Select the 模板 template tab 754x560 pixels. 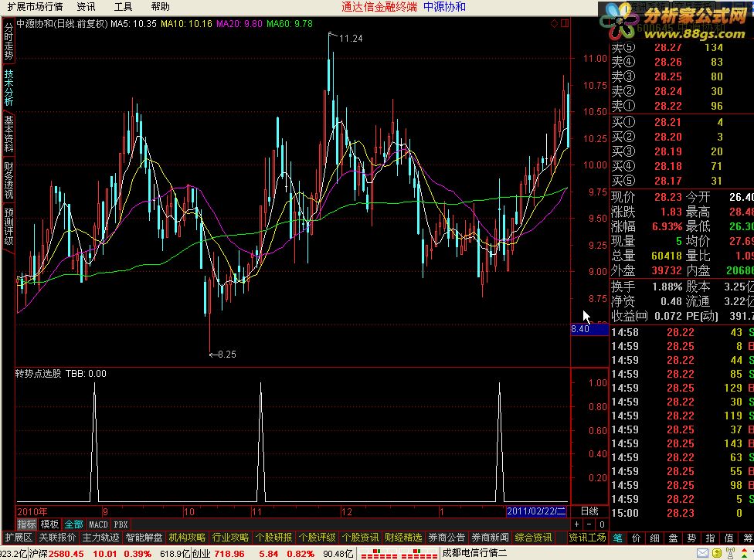pos(49,524)
